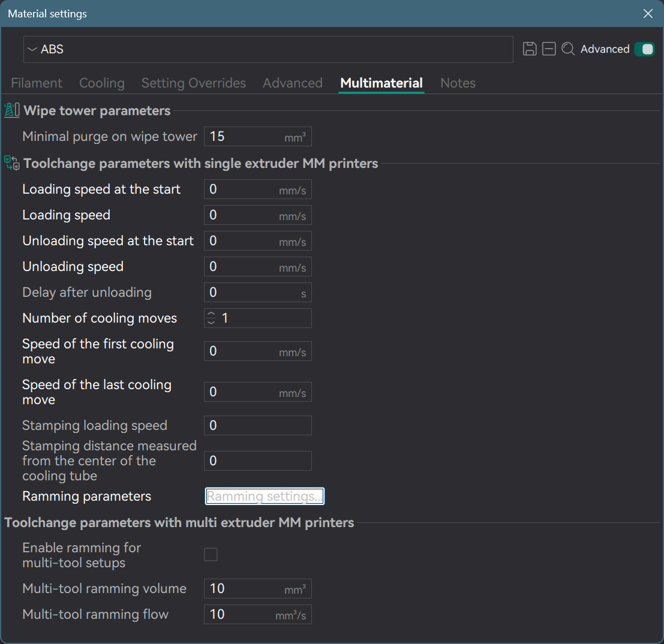Switch to the Notes tab
Image resolution: width=664 pixels, height=644 pixels.
457,83
